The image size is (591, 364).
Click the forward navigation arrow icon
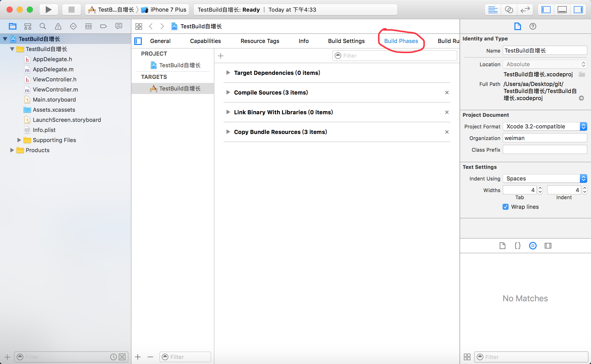(162, 26)
